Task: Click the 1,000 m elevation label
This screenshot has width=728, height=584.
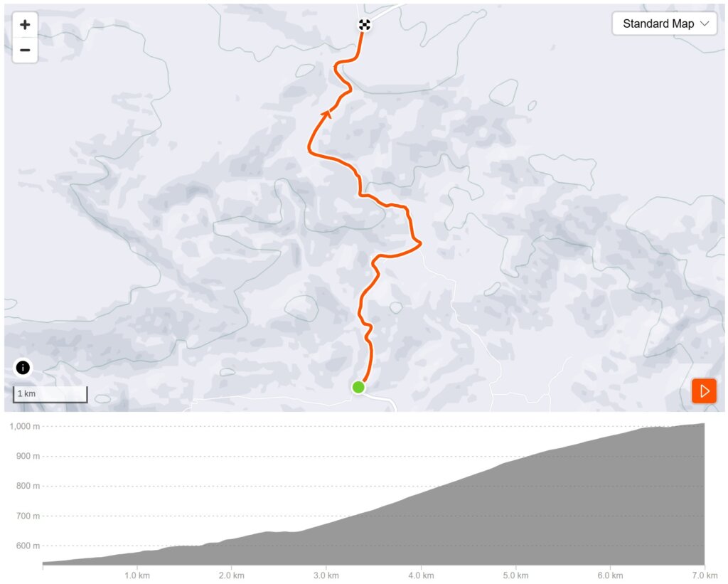Action: 23,426
